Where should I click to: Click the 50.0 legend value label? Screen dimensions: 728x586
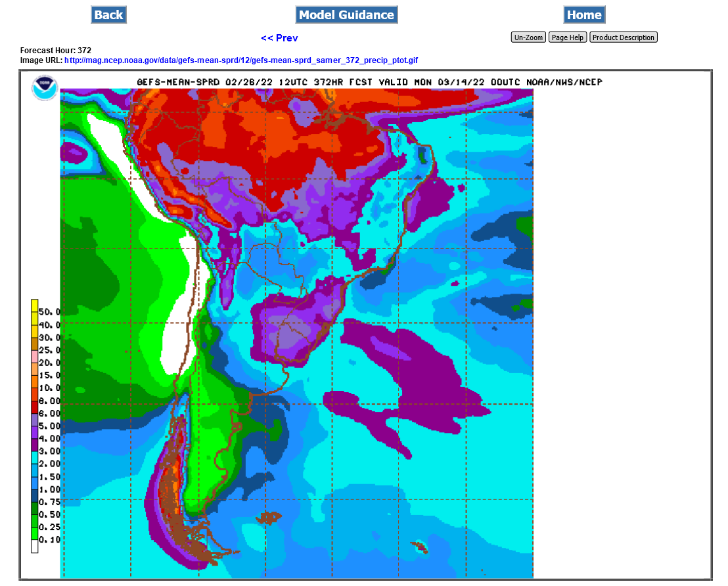pos(50,312)
